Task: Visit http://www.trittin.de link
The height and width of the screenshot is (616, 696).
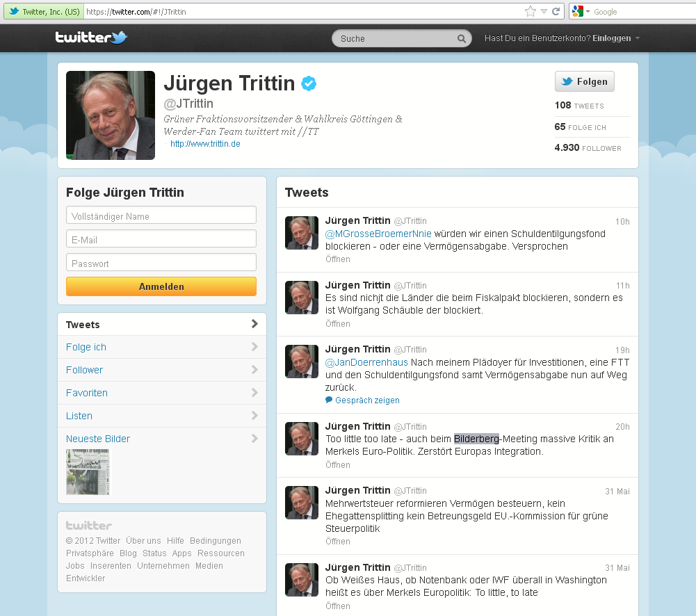Action: tap(205, 144)
